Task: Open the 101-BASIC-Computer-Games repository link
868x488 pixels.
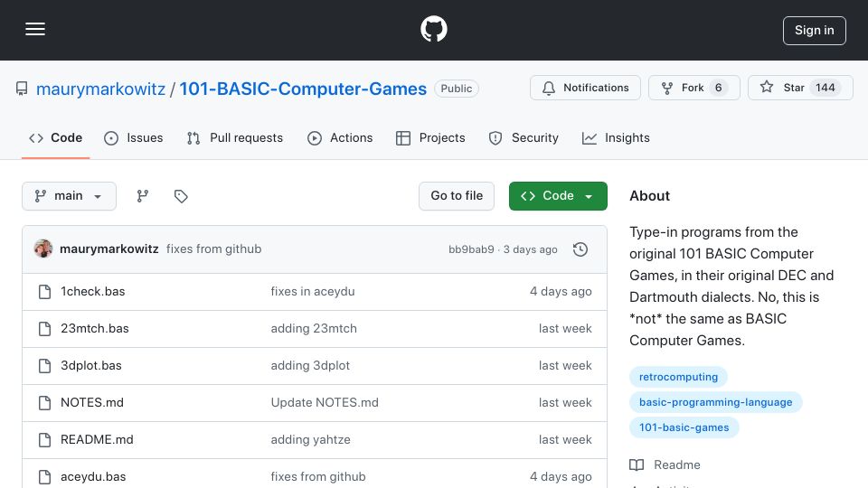Action: 303,89
